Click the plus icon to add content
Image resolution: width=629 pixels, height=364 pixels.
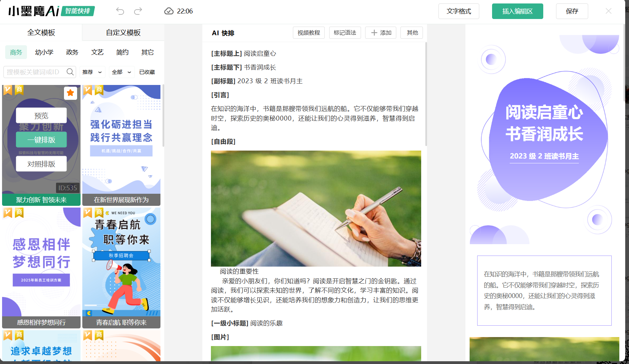(374, 33)
